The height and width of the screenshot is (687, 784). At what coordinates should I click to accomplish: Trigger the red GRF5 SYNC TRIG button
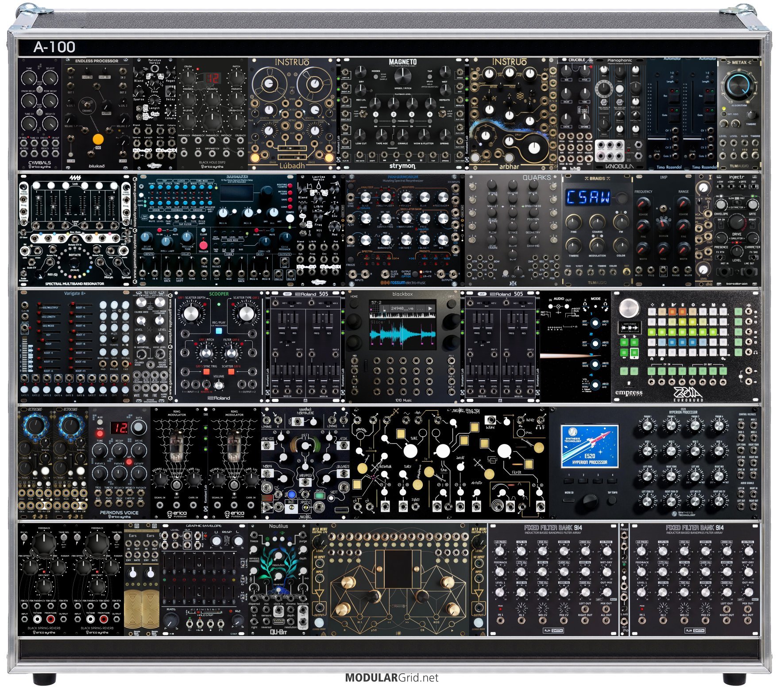[x=206, y=371]
